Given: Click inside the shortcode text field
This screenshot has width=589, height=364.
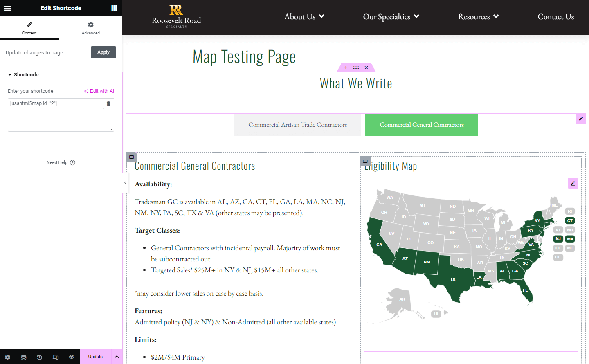Looking at the screenshot, I should [57, 115].
